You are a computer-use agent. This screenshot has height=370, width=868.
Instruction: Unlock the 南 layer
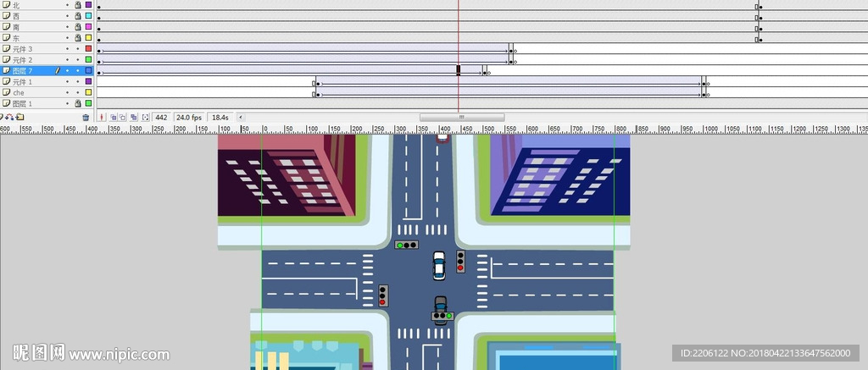pyautogui.click(x=77, y=26)
